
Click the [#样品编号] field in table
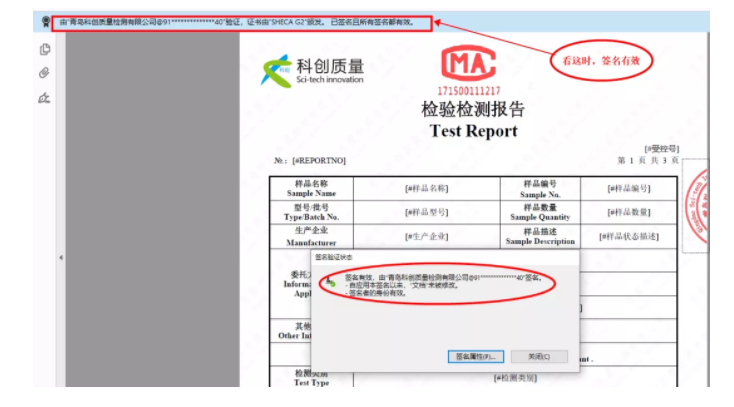629,188
